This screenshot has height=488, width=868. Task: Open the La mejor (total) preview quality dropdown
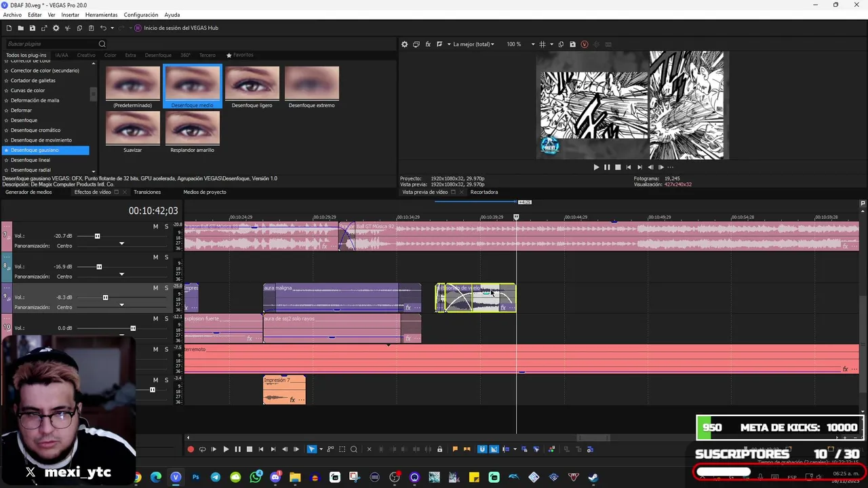[474, 44]
